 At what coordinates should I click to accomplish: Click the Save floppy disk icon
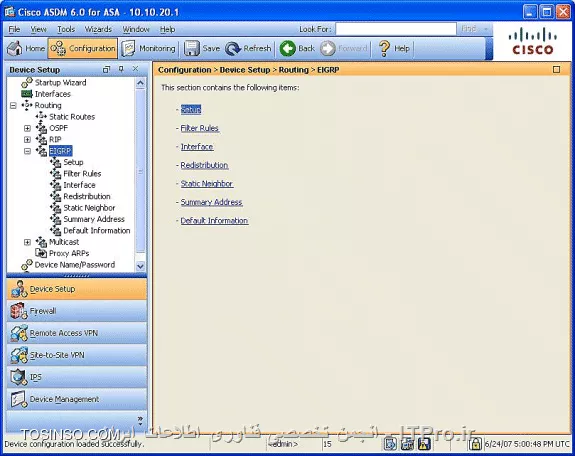point(191,48)
